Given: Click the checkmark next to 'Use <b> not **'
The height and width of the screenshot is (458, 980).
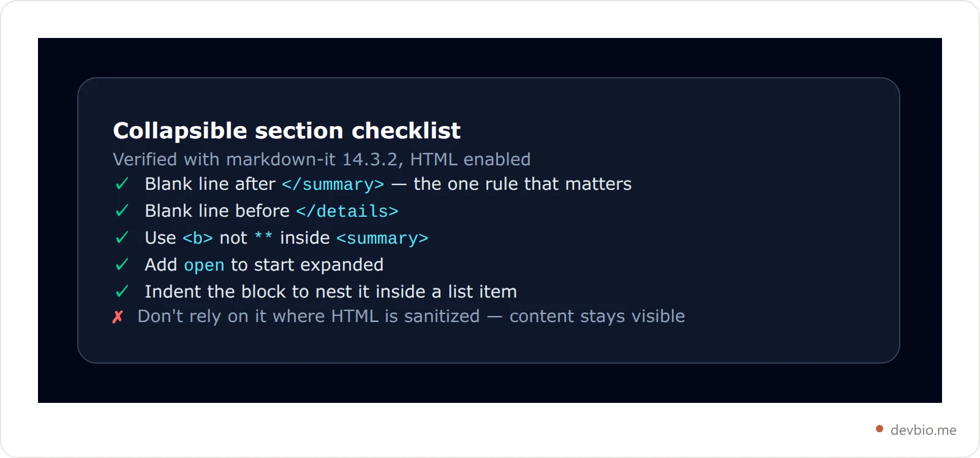Looking at the screenshot, I should click(x=122, y=238).
